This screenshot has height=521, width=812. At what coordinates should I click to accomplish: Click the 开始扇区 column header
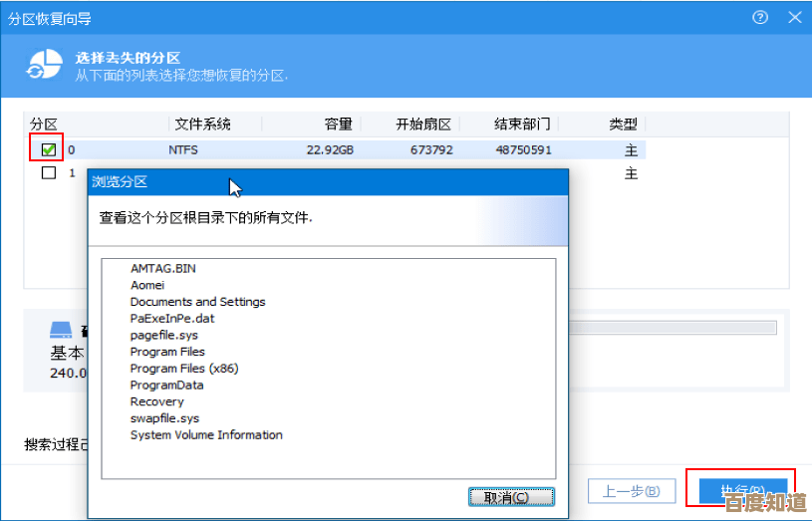tap(423, 125)
